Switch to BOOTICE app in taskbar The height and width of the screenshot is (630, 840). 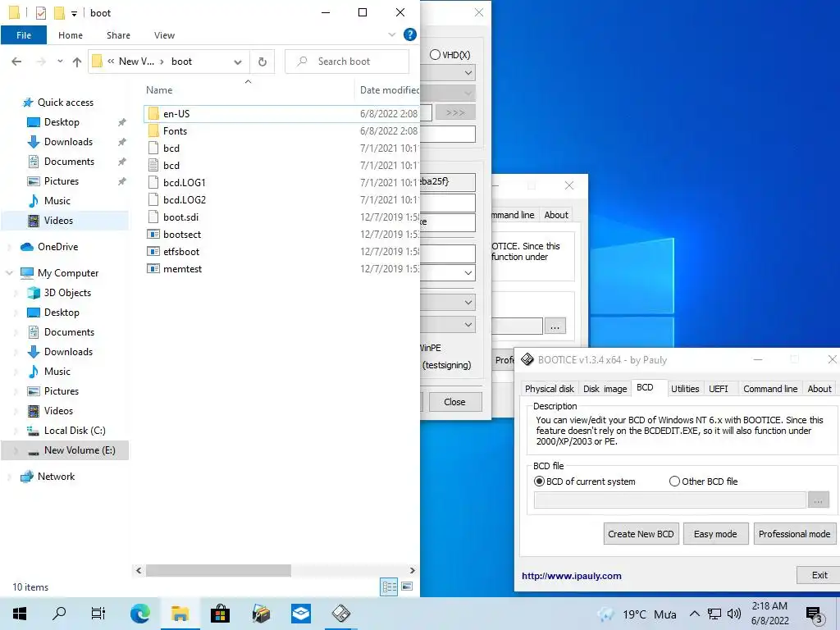(x=340, y=614)
